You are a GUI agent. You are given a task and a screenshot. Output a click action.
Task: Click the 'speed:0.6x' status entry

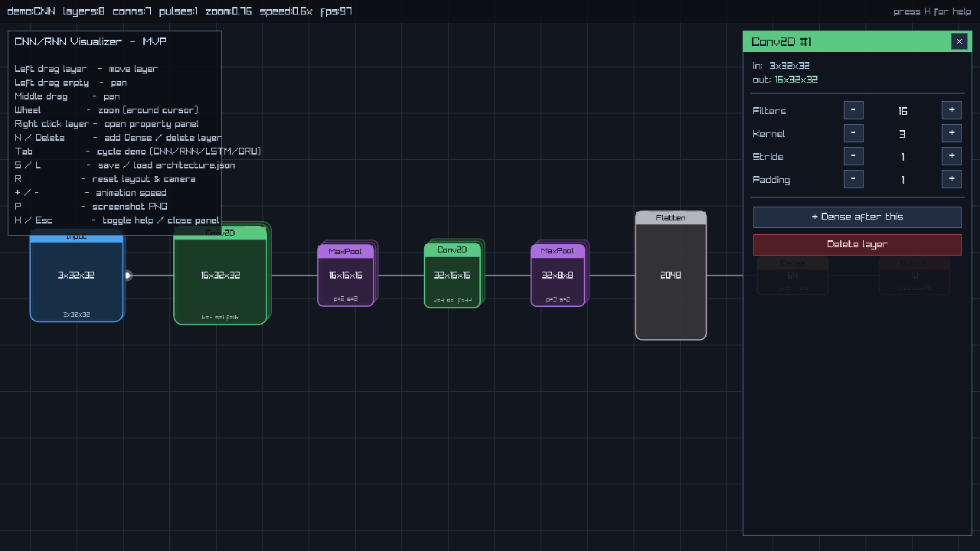[286, 11]
